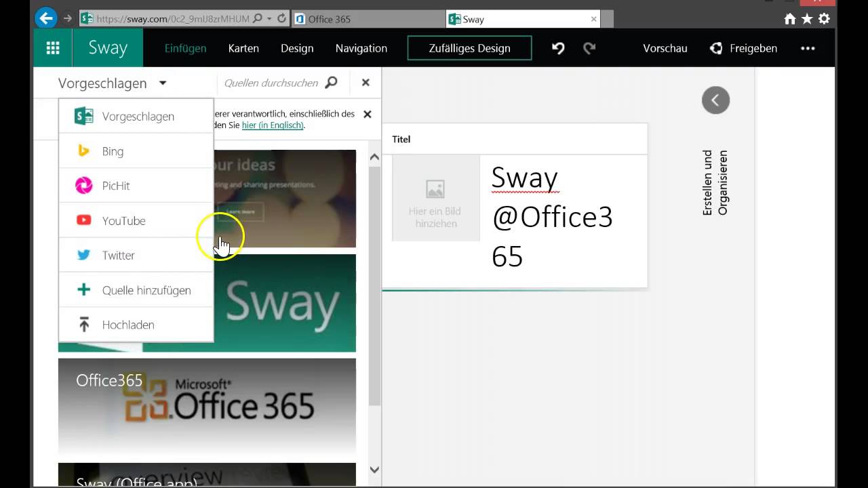868x488 pixels.
Task: Close the Sway browser tab
Action: click(594, 19)
